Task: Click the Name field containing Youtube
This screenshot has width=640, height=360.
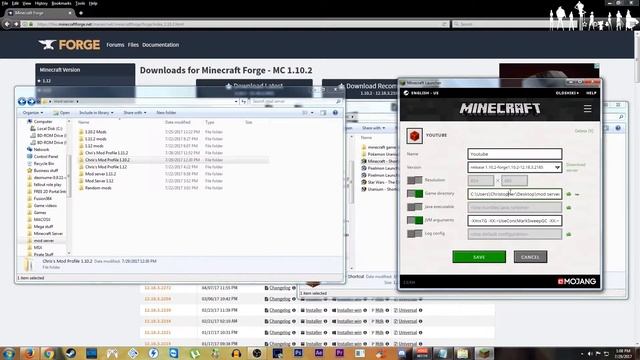Action: tap(515, 154)
